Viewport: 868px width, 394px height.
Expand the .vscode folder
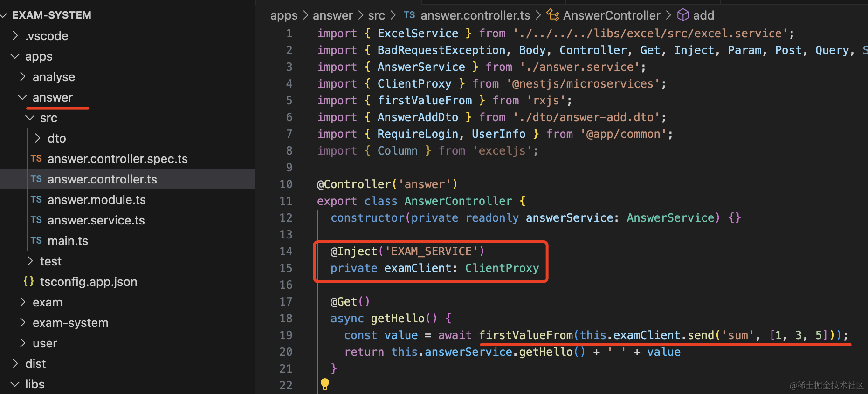pyautogui.click(x=15, y=36)
